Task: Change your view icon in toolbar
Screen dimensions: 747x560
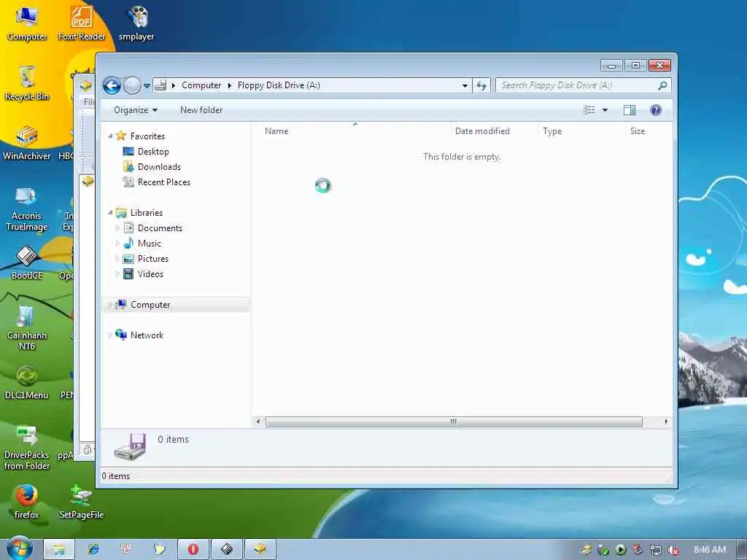Action: click(589, 110)
